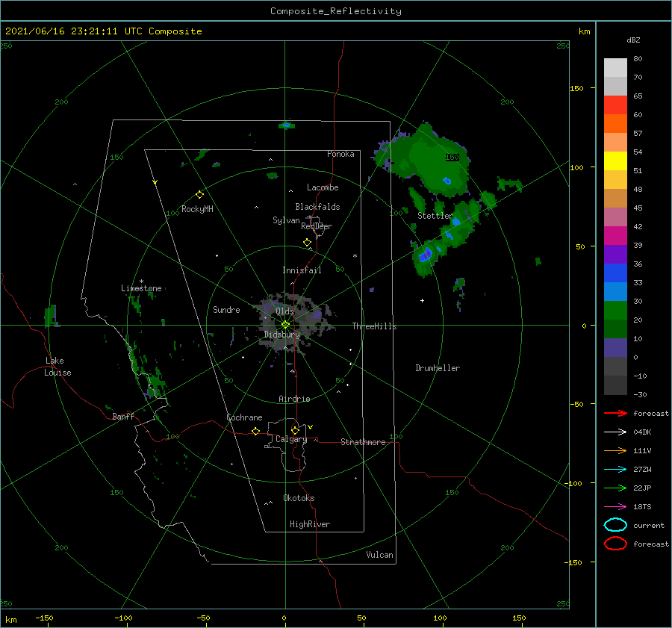Image resolution: width=672 pixels, height=628 pixels.
Task: Click the red forecast arrow in legend
Action: coord(615,413)
